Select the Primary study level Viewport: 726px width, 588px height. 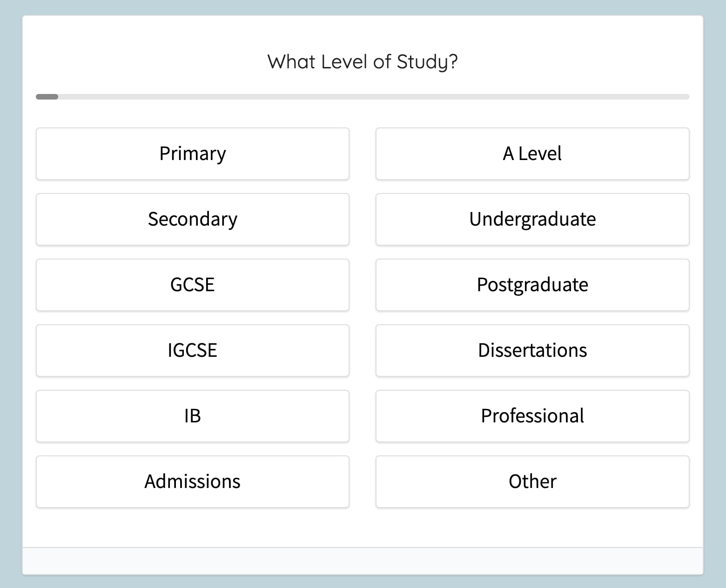(x=192, y=154)
